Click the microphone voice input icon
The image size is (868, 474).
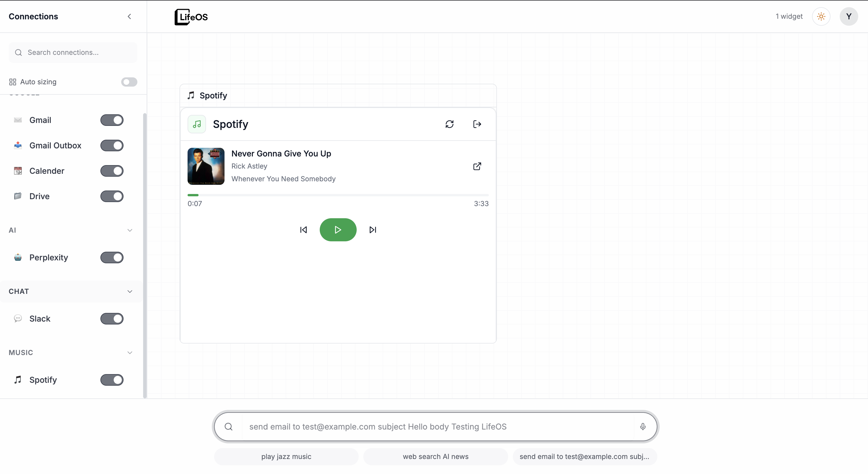643,426
